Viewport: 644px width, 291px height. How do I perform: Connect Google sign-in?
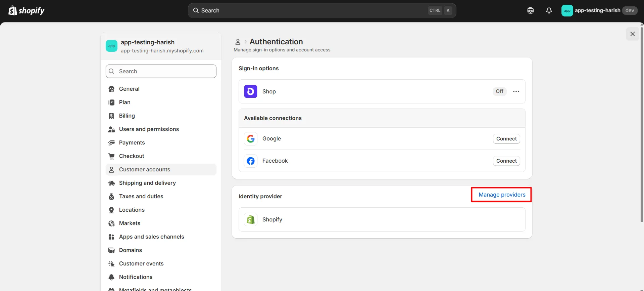point(506,139)
